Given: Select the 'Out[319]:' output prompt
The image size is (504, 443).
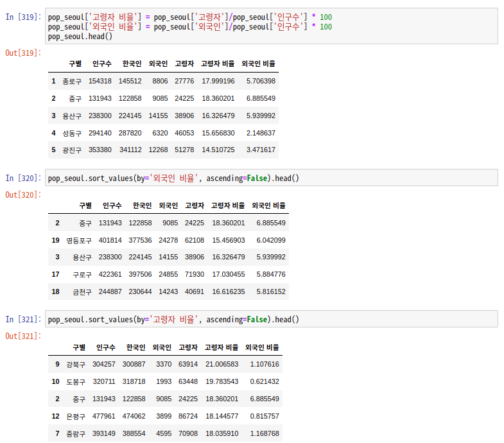Looking at the screenshot, I should (x=24, y=53).
